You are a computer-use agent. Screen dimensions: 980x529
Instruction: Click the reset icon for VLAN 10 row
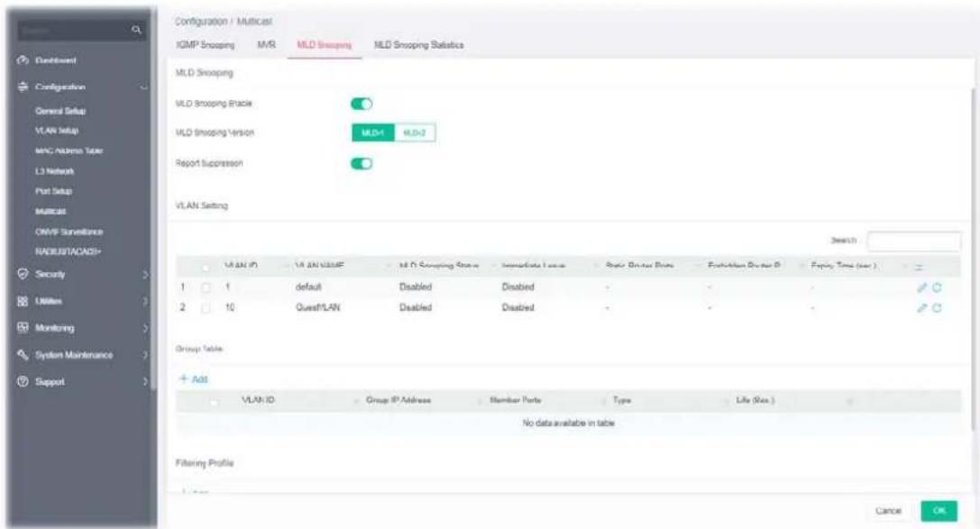click(937, 308)
